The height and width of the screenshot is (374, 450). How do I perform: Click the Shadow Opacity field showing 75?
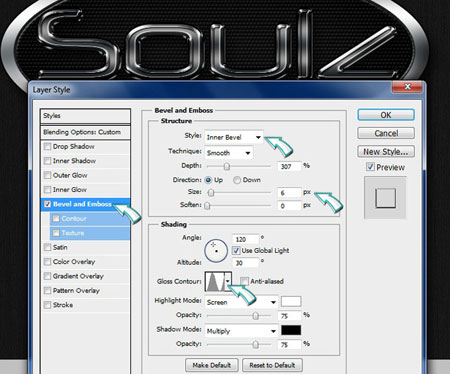pos(289,344)
